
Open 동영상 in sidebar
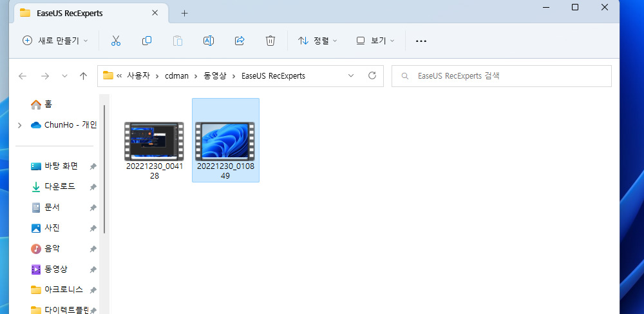click(50, 270)
